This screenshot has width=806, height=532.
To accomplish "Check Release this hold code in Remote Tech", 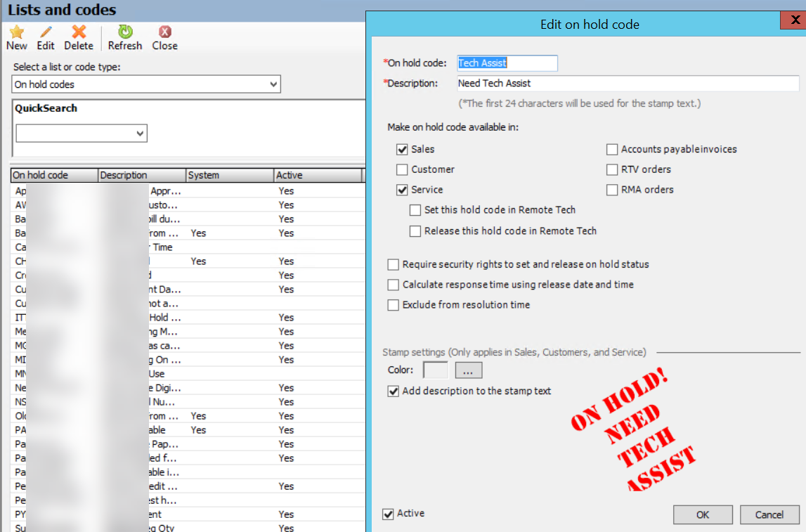I will pyautogui.click(x=415, y=231).
